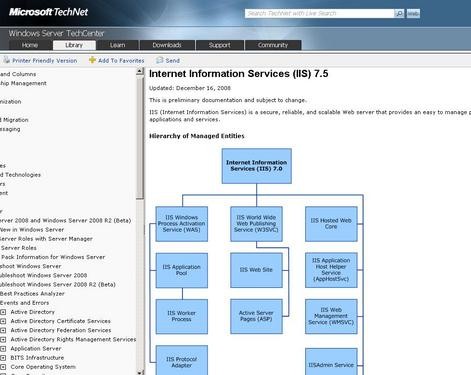
Task: Click the sidebar scroll up arrow
Action: click(140, 71)
